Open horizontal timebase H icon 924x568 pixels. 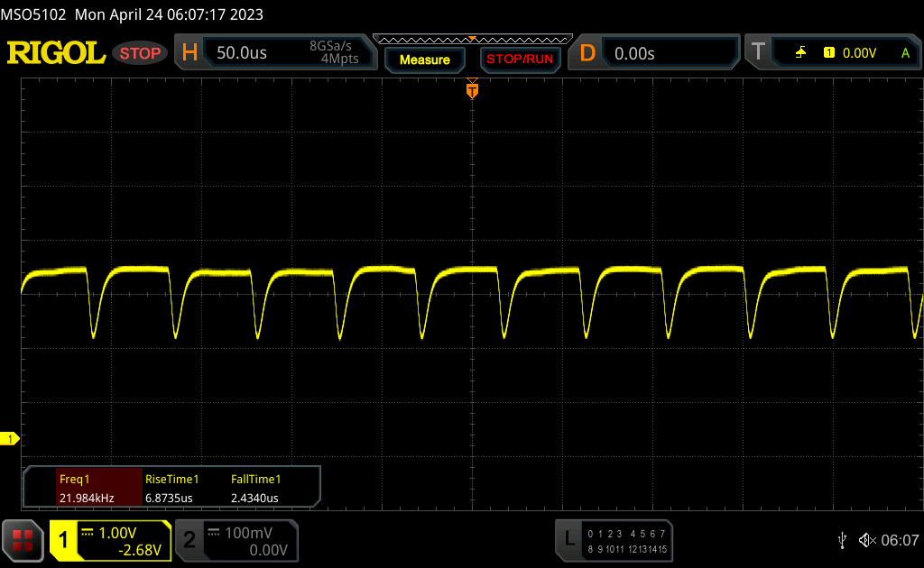pos(189,53)
